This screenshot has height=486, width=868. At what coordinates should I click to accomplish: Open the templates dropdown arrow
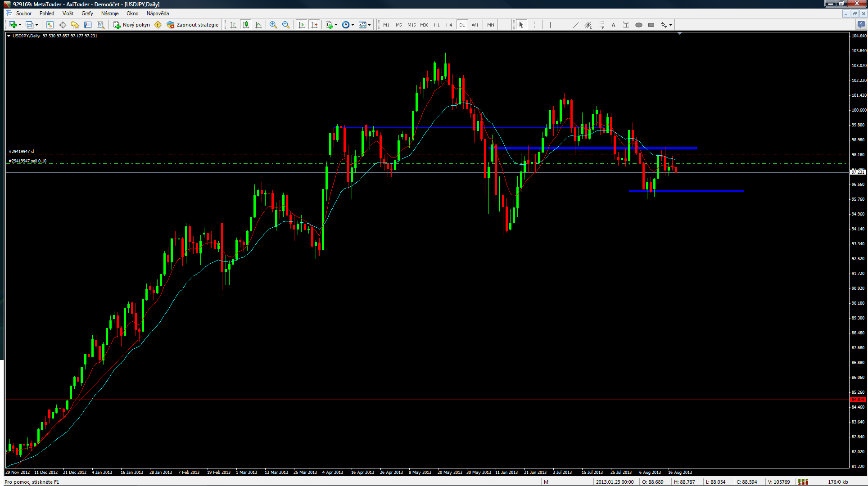(369, 25)
